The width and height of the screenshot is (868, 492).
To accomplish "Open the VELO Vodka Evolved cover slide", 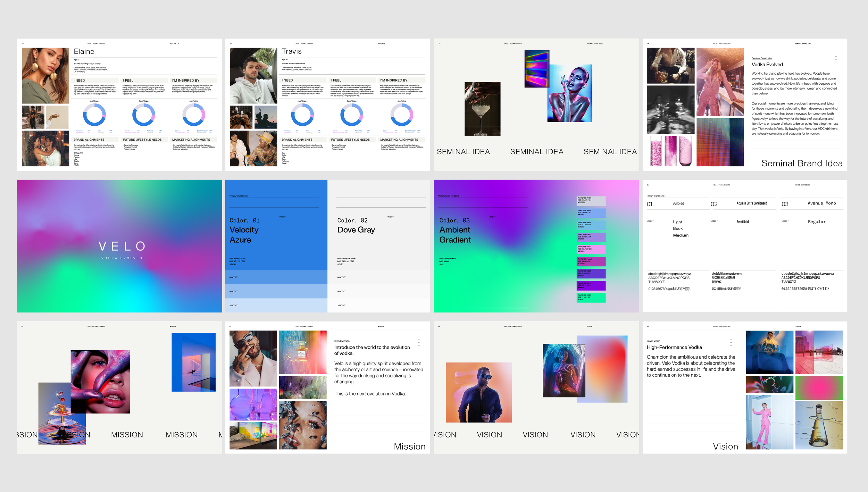I will 119,246.
